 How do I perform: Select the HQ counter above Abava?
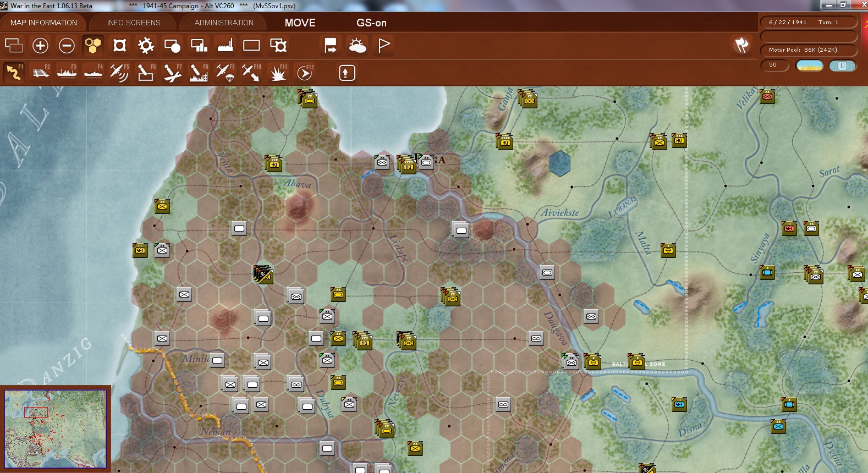coord(274,163)
